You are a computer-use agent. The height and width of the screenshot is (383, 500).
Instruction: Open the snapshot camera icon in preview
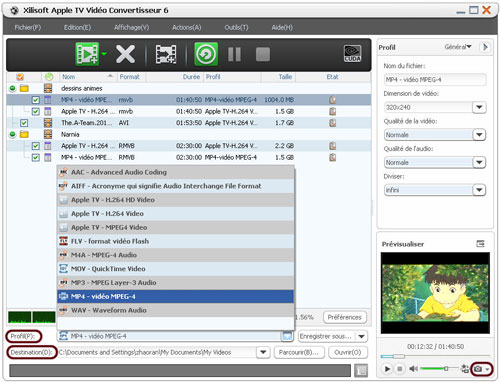coord(478,369)
